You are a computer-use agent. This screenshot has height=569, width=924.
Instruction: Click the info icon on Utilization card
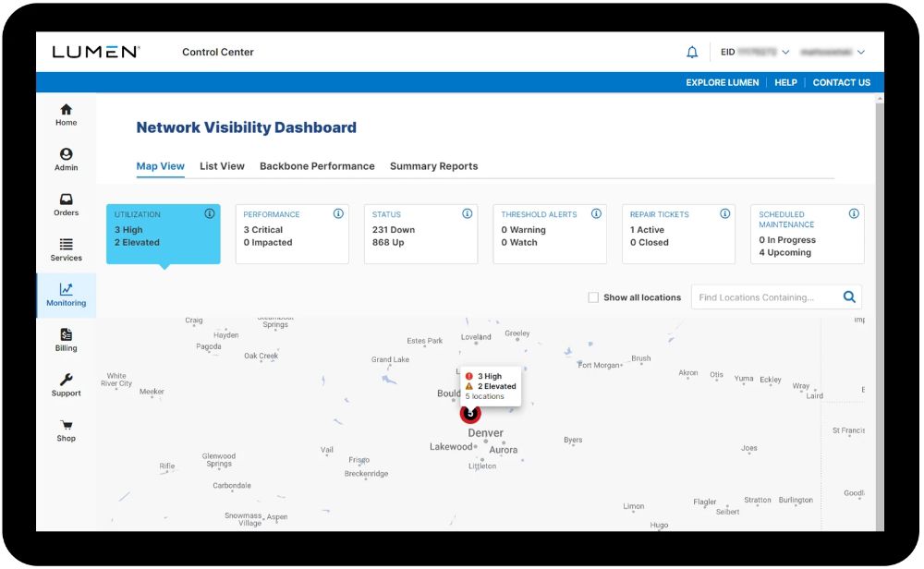209,213
